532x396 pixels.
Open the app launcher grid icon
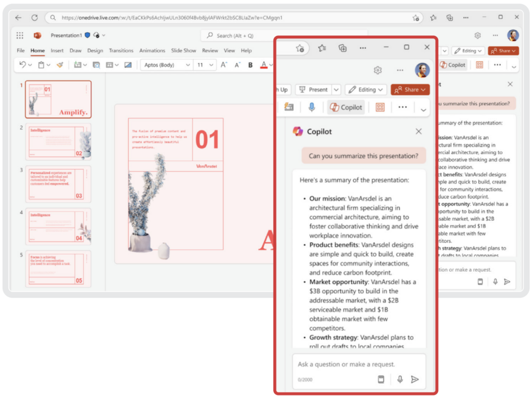point(20,35)
